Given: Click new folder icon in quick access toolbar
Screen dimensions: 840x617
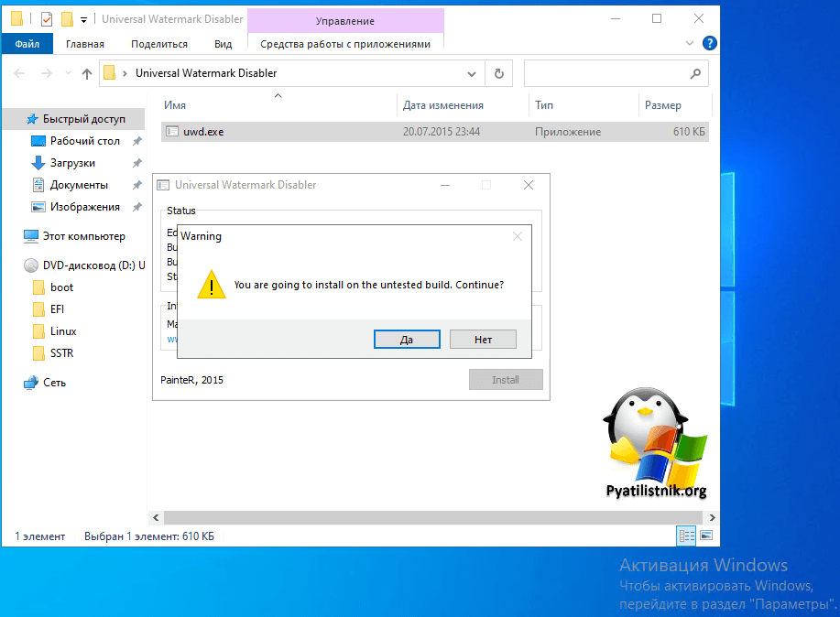Looking at the screenshot, I should click(67, 19).
